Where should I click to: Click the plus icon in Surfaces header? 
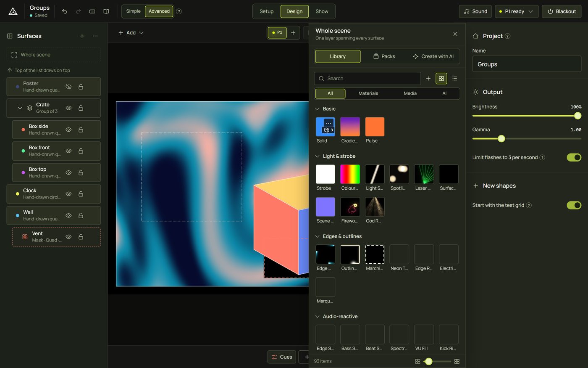tap(82, 36)
